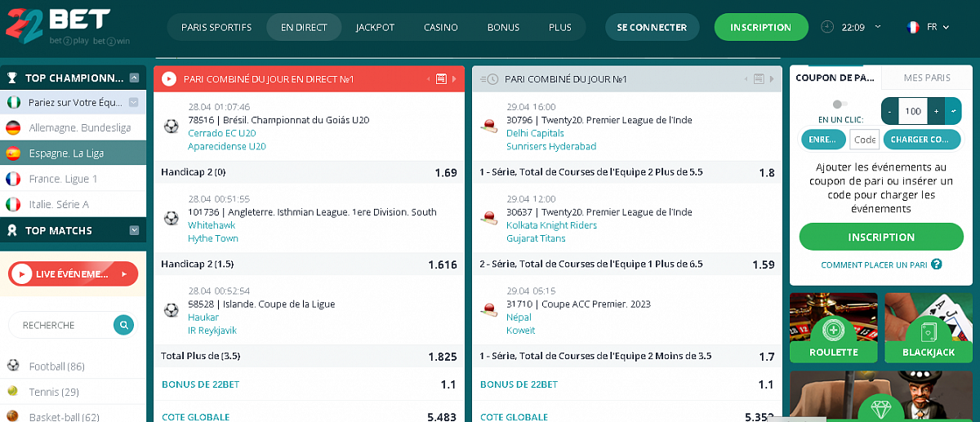Click the coupon icon in live combined bet header
This screenshot has height=422, width=980.
point(441,79)
